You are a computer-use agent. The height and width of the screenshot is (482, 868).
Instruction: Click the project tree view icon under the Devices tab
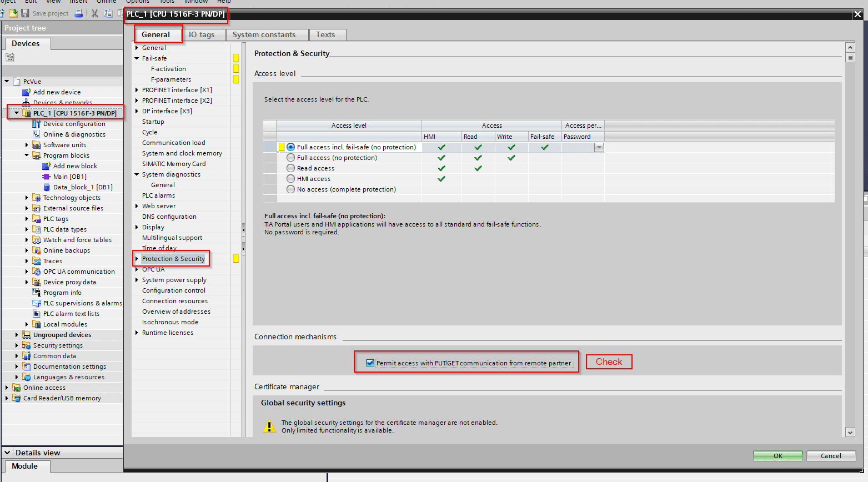coord(10,57)
